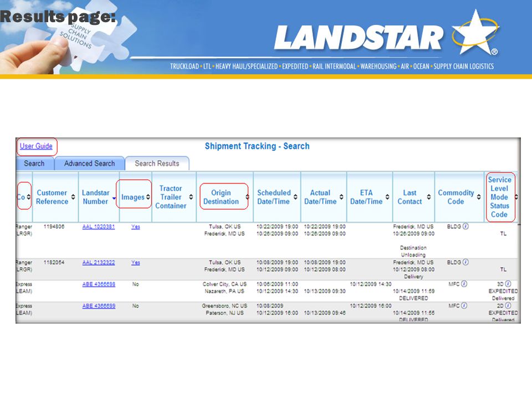This screenshot has width=532, height=399.
Task: Select customer reference 1194806
Action: (54, 227)
